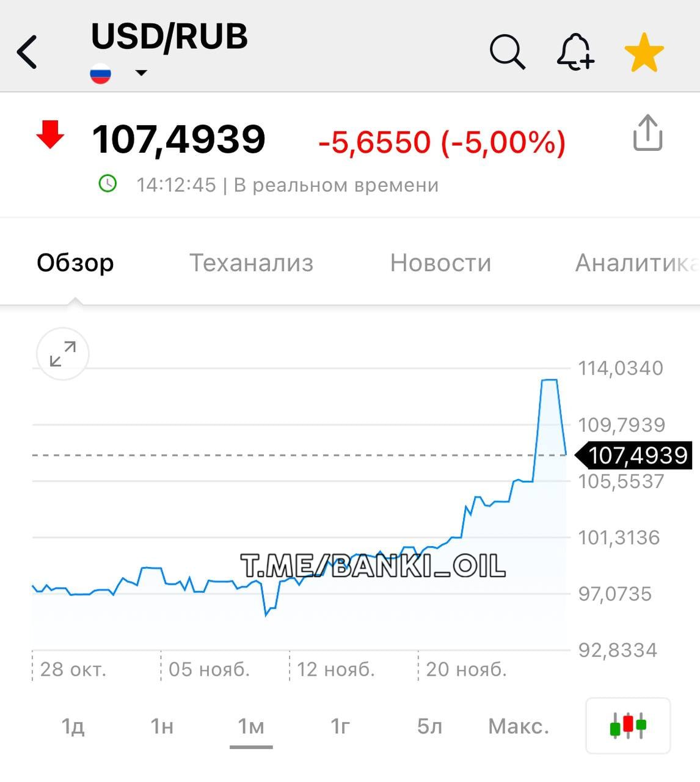Create a price alert via bell icon
The height and width of the screenshot is (782, 700).
pyautogui.click(x=575, y=52)
